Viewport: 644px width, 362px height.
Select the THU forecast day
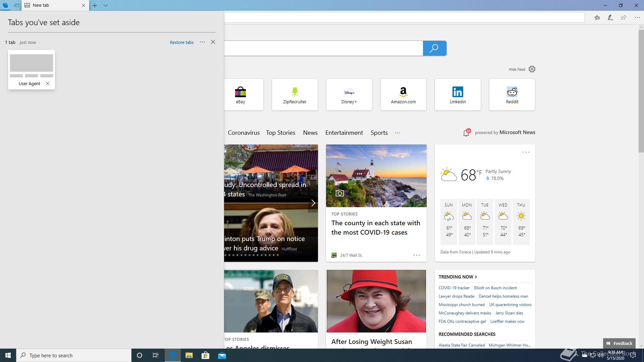[x=521, y=222]
